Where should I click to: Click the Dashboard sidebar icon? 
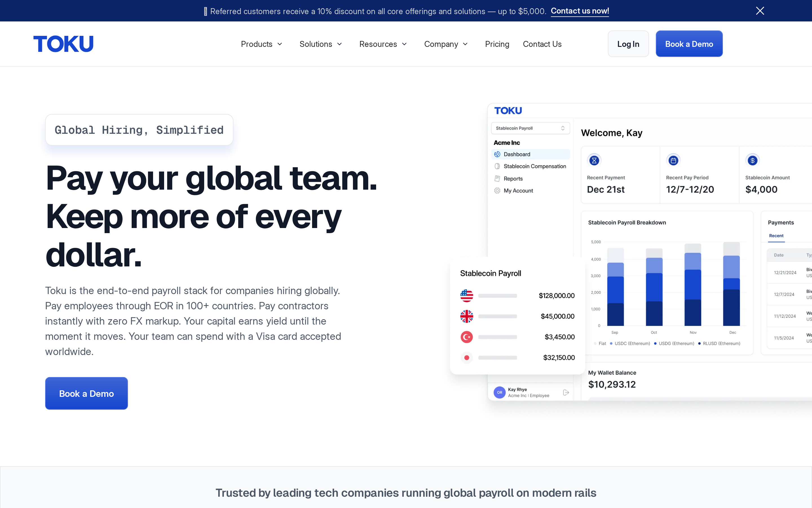pos(497,154)
